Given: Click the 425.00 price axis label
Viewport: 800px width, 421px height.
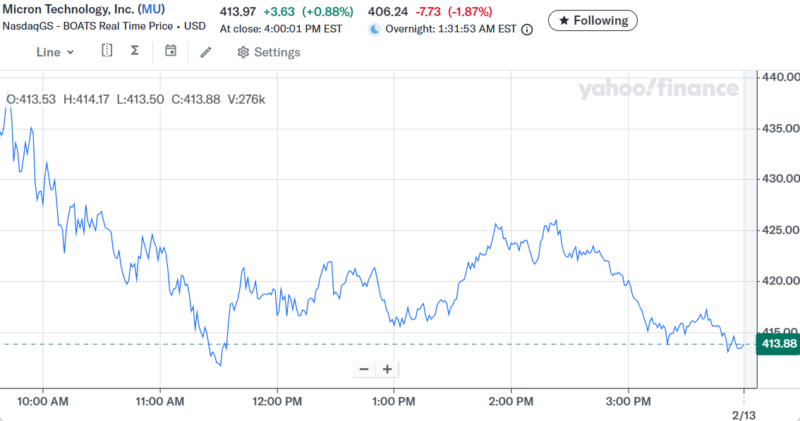Looking at the screenshot, I should [779, 230].
